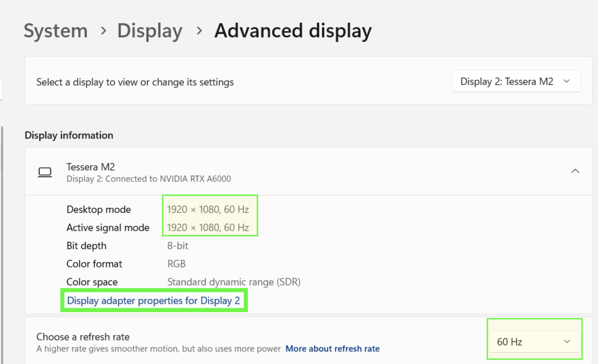Click the Advanced display page title
The height and width of the screenshot is (364, 598).
click(293, 30)
